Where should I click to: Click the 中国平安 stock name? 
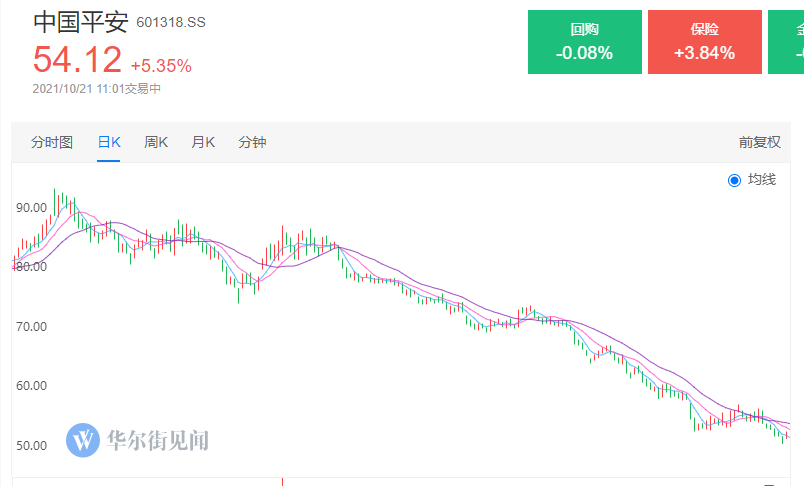81,22
